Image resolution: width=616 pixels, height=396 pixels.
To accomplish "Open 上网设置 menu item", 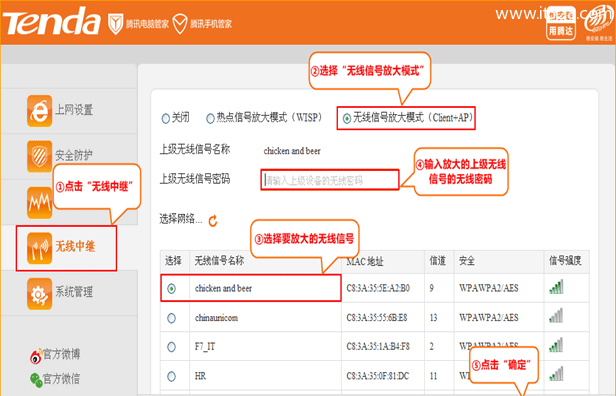I will 74,110.
